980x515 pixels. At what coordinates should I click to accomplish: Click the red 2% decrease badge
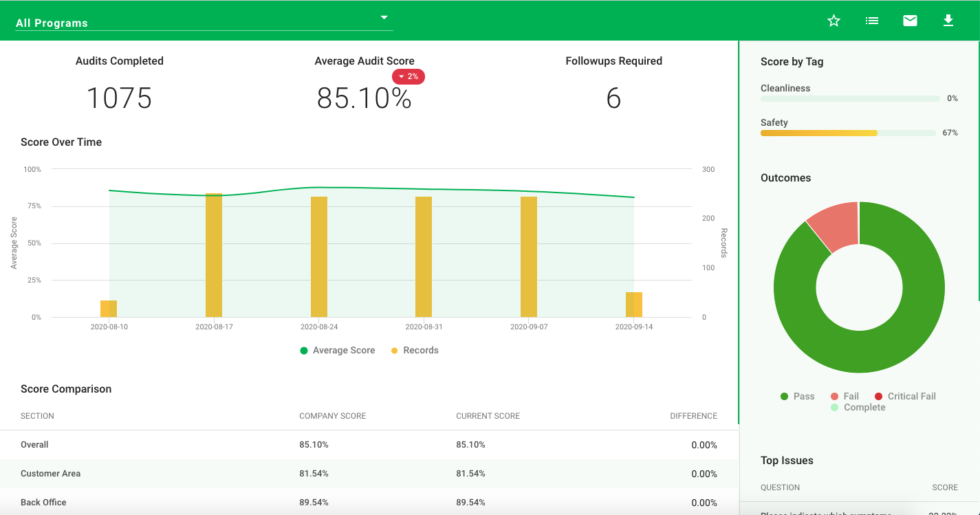point(409,76)
